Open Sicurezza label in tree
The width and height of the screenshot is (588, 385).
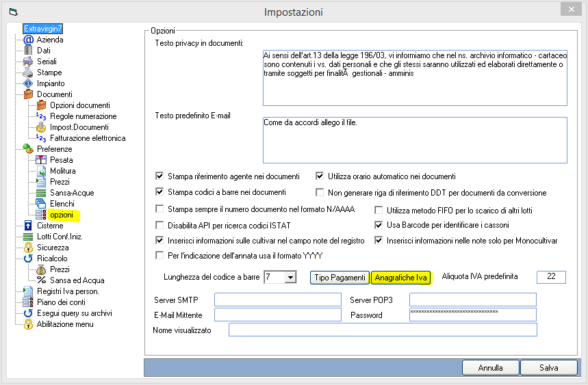(53, 248)
